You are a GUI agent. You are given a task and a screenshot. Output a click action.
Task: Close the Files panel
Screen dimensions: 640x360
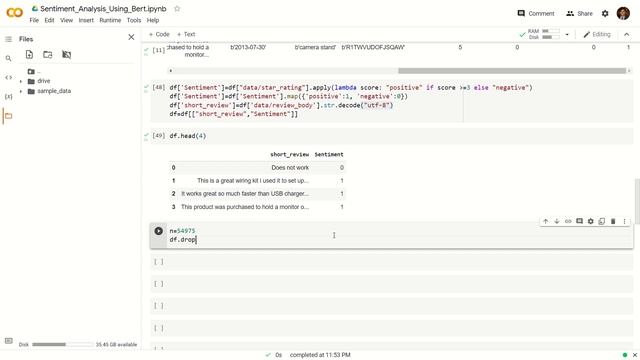click(x=131, y=37)
